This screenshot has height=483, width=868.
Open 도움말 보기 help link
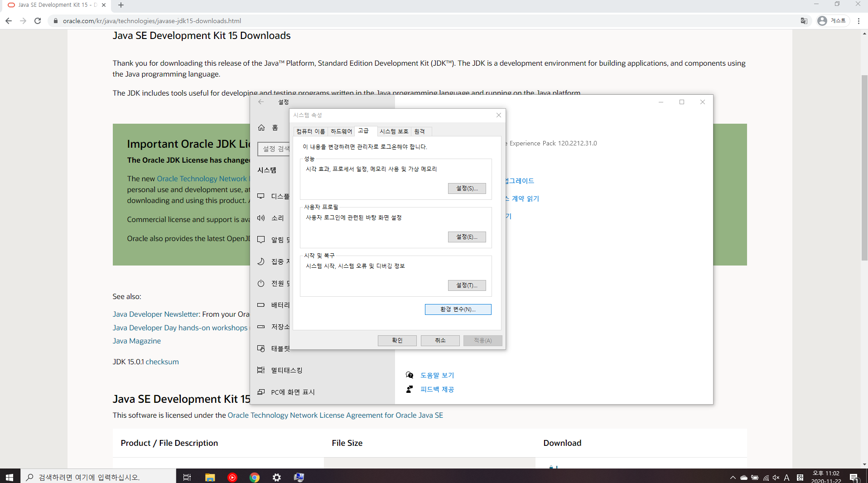(x=437, y=375)
